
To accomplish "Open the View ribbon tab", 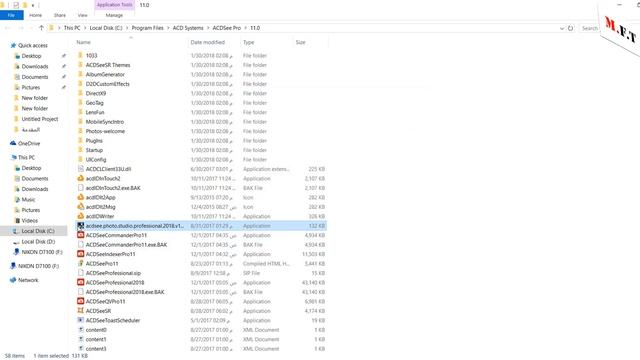I will pyautogui.click(x=82, y=15).
